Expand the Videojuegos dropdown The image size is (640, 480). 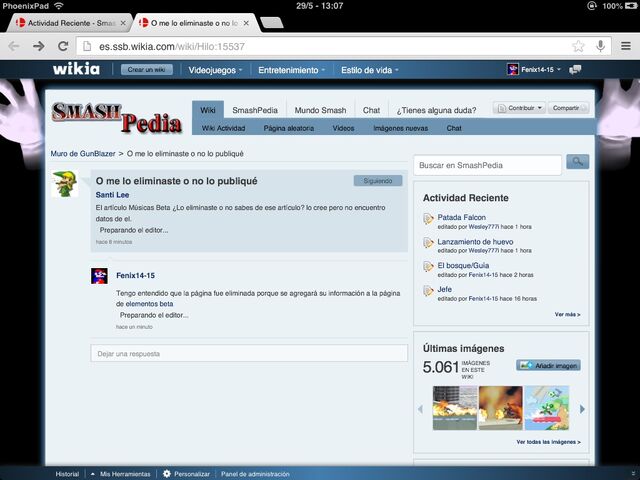tap(215, 70)
